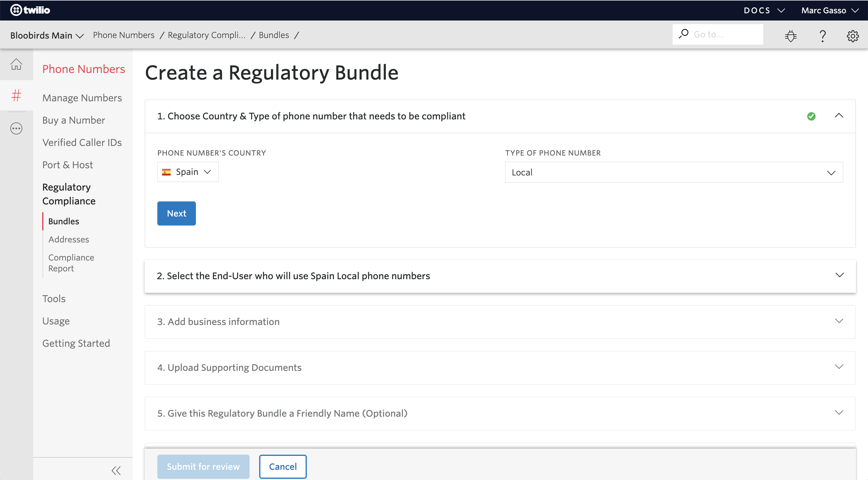Open Compliance Report in sidebar

pos(71,263)
